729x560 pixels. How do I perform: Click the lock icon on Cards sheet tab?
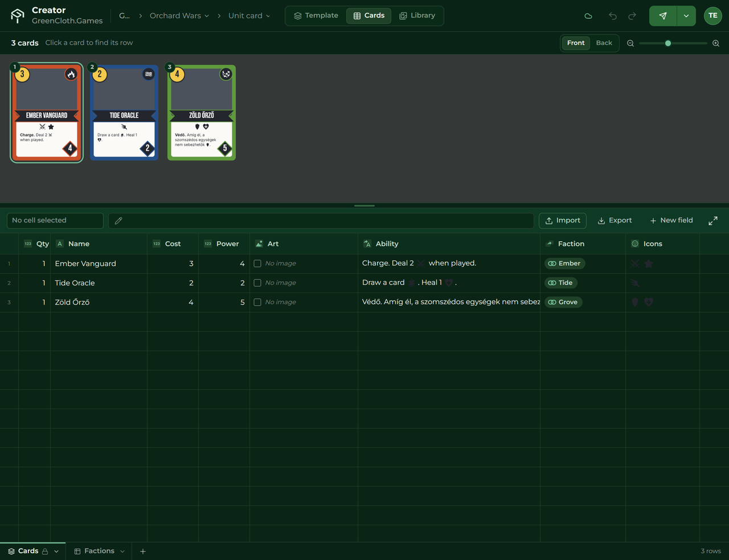(45, 551)
